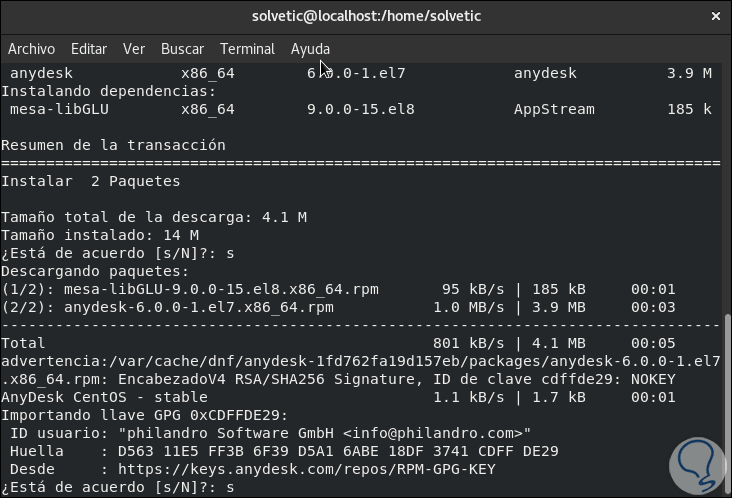Click the 'Importando llave GPG 0xCDFFDE29' line
The height and width of the screenshot is (498, 732).
(x=145, y=415)
